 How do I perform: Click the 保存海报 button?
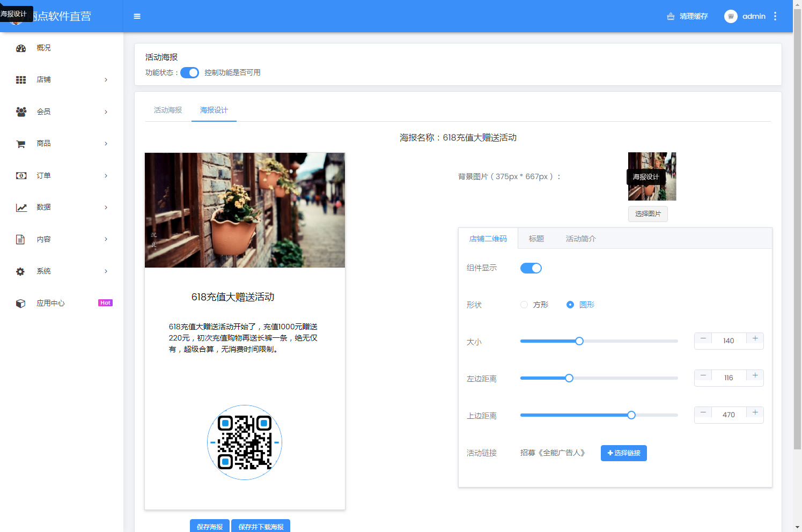coord(210,526)
